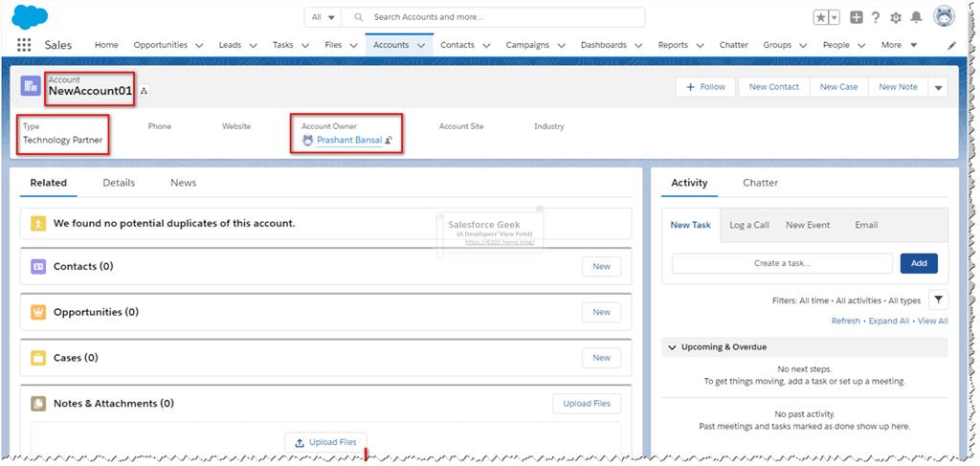Switch to the Chatter panel tab
The height and width of the screenshot is (466, 980).
(760, 183)
